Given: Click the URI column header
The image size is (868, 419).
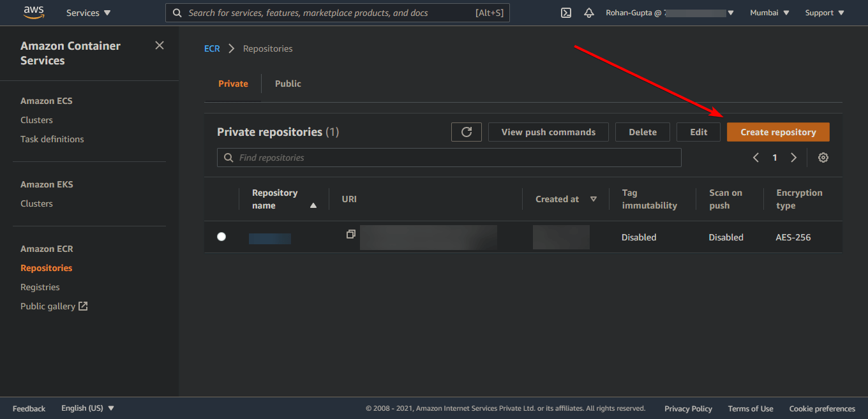Looking at the screenshot, I should click(349, 199).
